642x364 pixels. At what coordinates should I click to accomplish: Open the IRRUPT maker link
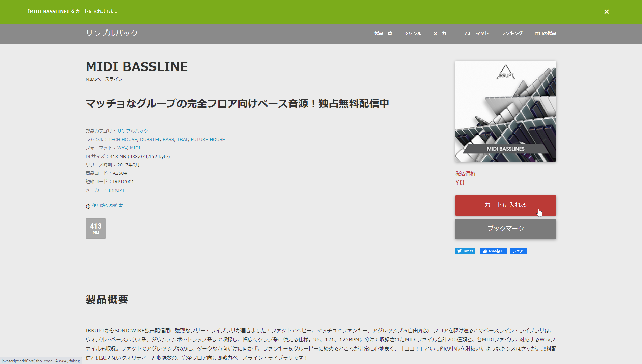tap(116, 190)
